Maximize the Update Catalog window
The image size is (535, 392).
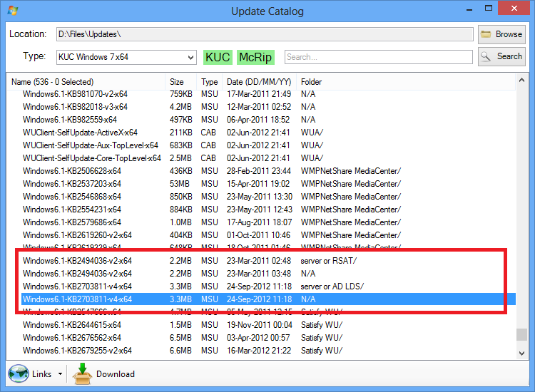coord(489,8)
